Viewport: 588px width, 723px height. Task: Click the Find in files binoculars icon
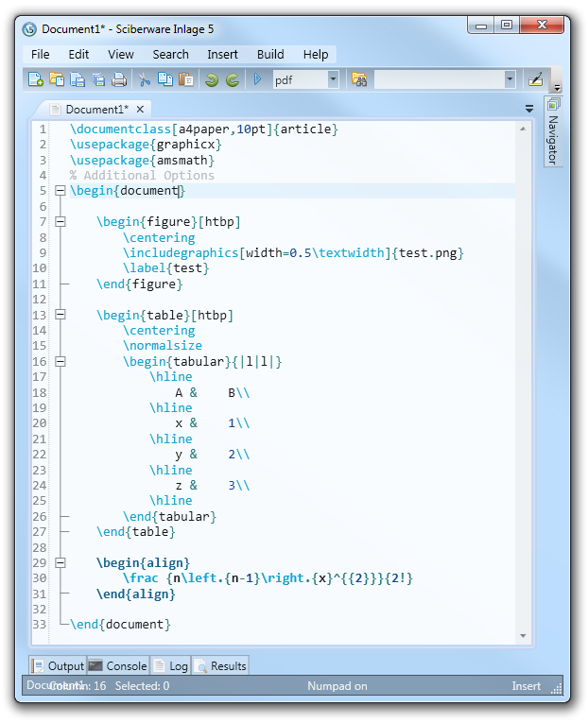pyautogui.click(x=359, y=79)
